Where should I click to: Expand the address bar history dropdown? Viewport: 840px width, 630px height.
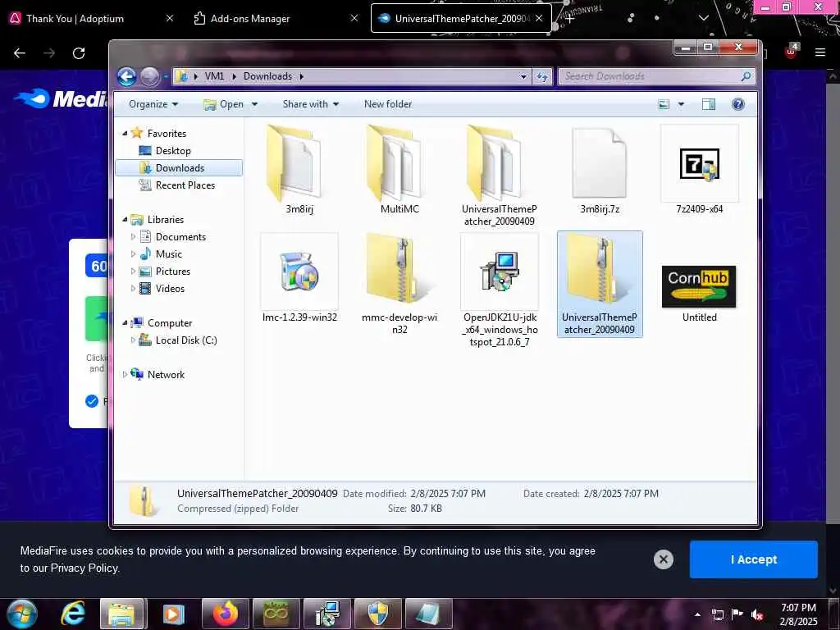click(x=523, y=76)
